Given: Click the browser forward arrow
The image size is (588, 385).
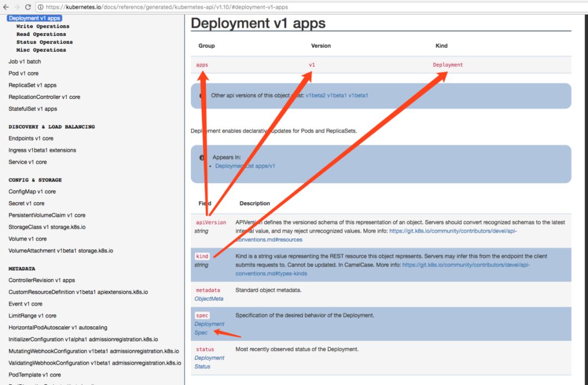Looking at the screenshot, I should [17, 7].
